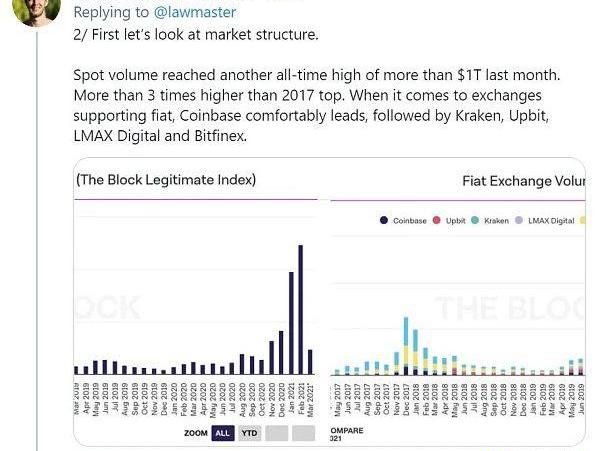Image resolution: width=600 pixels, height=451 pixels.
Task: Click the first blank grey zoom button
Action: (x=278, y=433)
